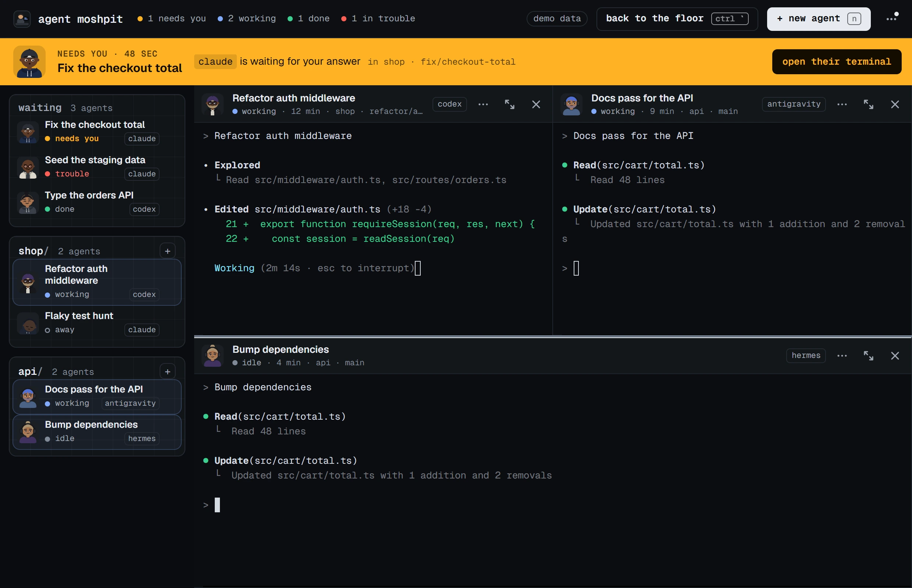Viewport: 912px width, 588px height.
Task: Click the codex tag in Refactor auth header
Action: [x=449, y=104]
